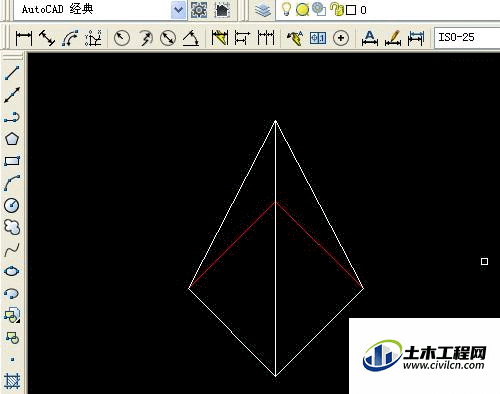Select the Arc tool
500x394 pixels.
point(12,183)
